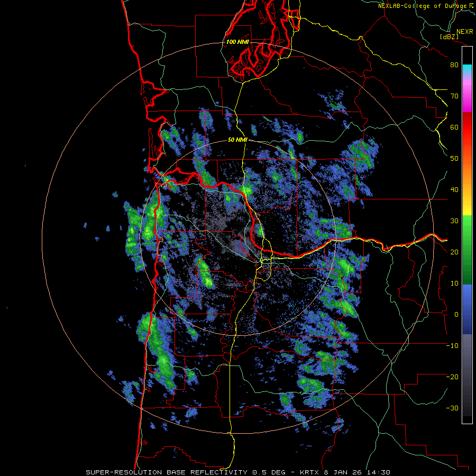Click the "30" value on dBZ scale
The width and height of the screenshot is (476, 476).
pos(454,221)
